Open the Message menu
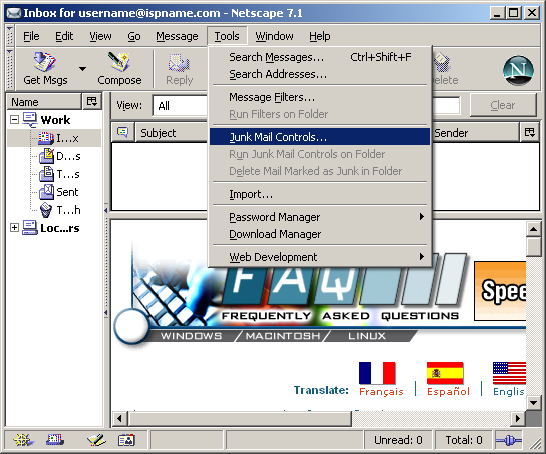The height and width of the screenshot is (454, 546). click(177, 36)
